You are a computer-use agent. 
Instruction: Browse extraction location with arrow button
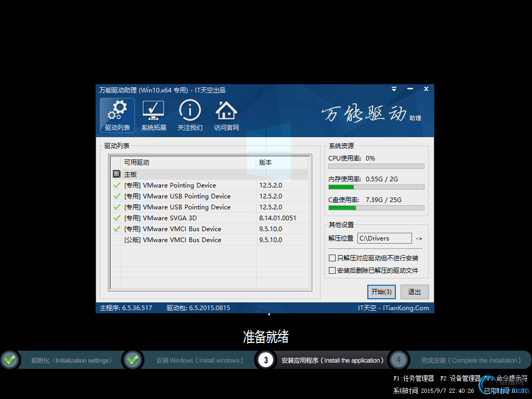click(419, 238)
